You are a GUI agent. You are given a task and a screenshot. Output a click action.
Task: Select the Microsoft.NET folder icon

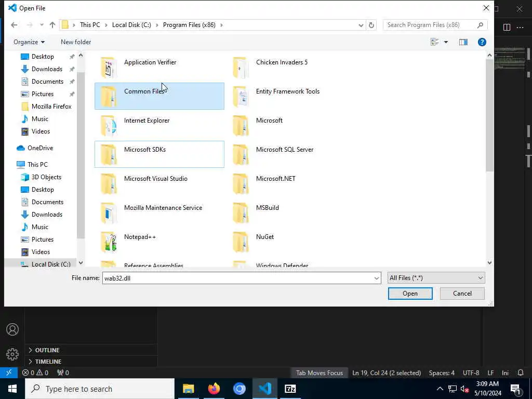[241, 183]
